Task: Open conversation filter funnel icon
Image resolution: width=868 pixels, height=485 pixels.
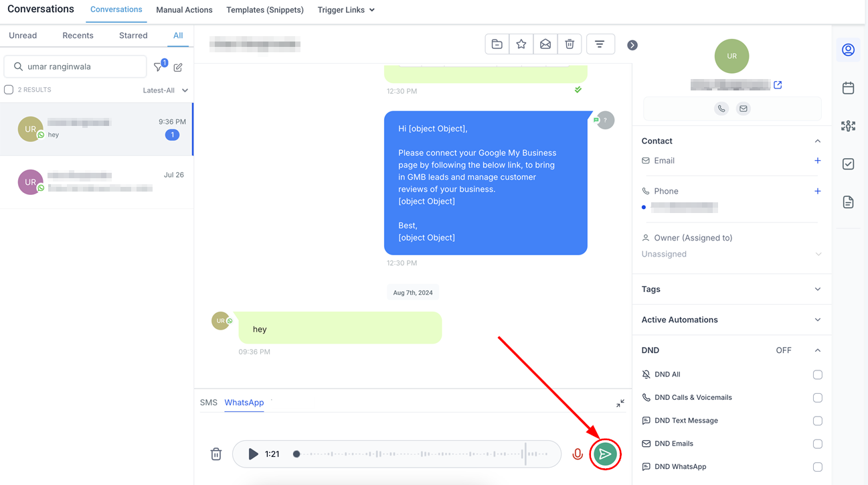Action: pyautogui.click(x=159, y=66)
